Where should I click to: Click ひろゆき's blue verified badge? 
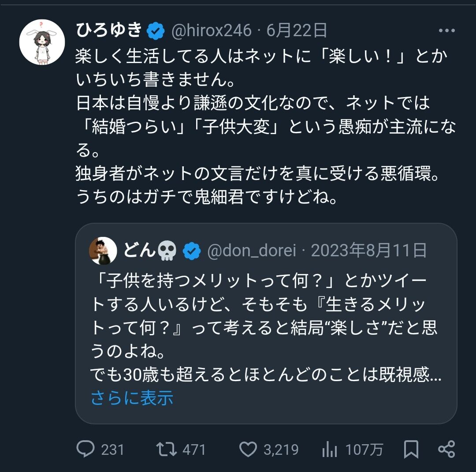[x=156, y=31]
